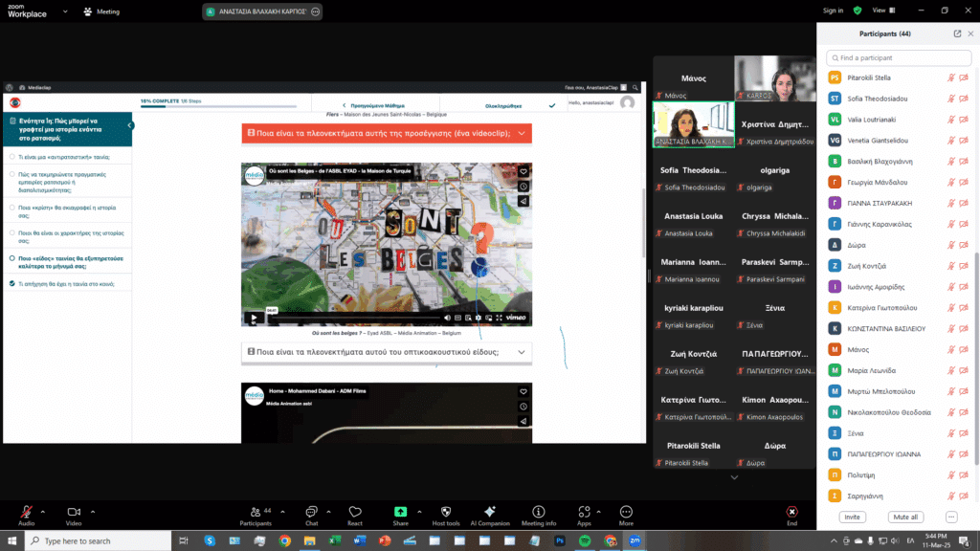Collapse the red 'Ποια είναι τα πλεονεκτήματα αυτής της προσέγγισης' accordion
This screenshot has width=980, height=551.
pos(387,133)
